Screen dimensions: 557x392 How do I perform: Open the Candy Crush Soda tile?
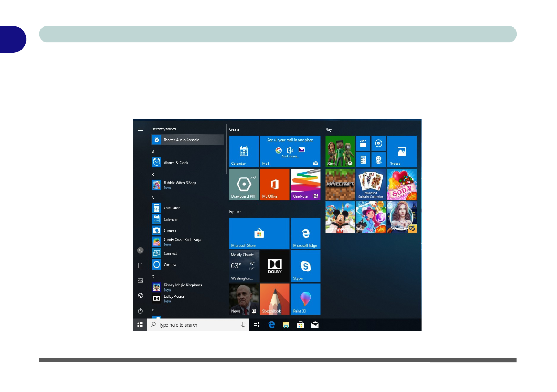tap(402, 185)
